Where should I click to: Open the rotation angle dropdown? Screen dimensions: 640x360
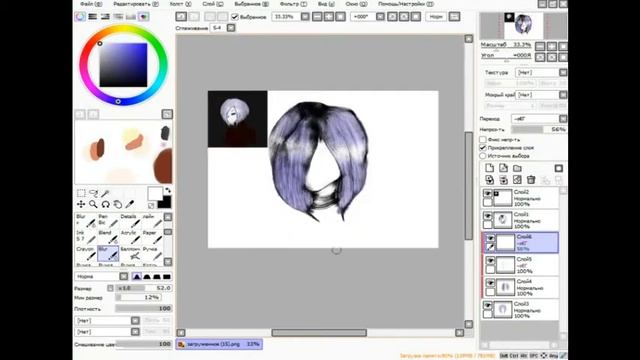pyautogui.click(x=380, y=16)
